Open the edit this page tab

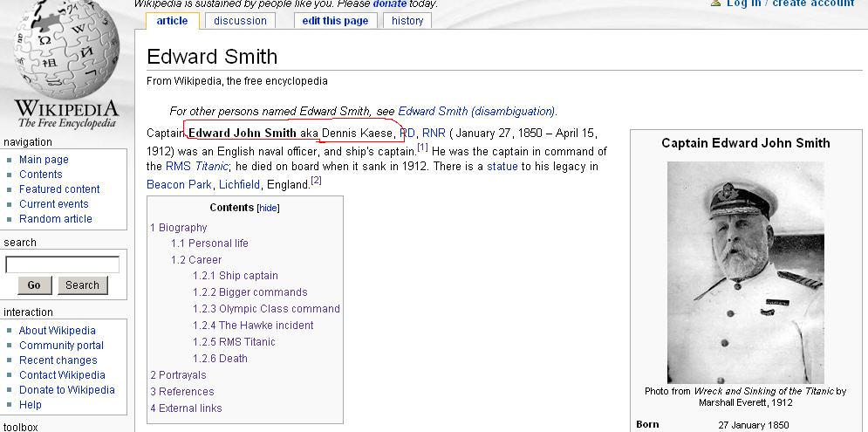click(x=335, y=20)
